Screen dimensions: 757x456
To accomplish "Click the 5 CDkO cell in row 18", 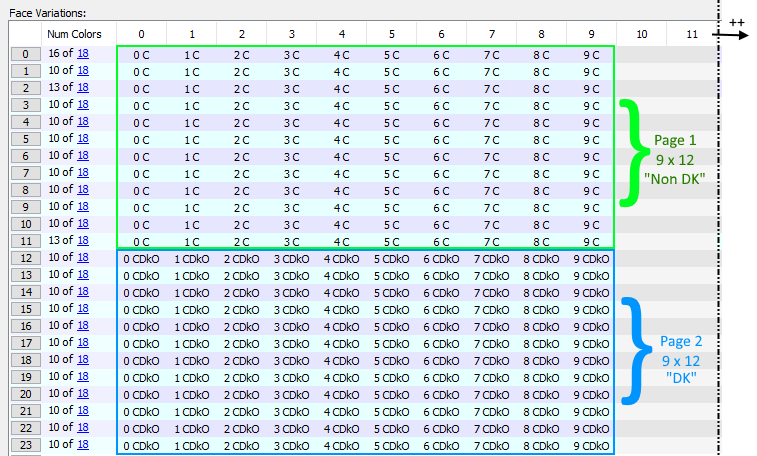I will [391, 360].
